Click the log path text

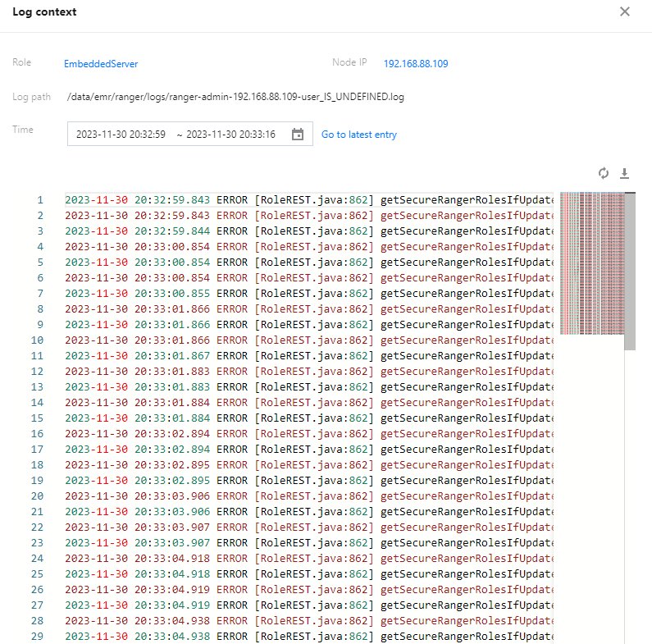coord(235,97)
